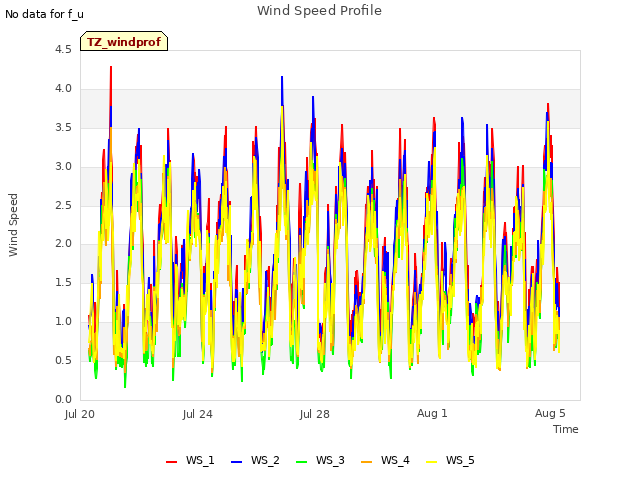This screenshot has height=480, width=640.
Task: Click the tallest red WS_1 peak above 4.0
Action: pos(111,68)
